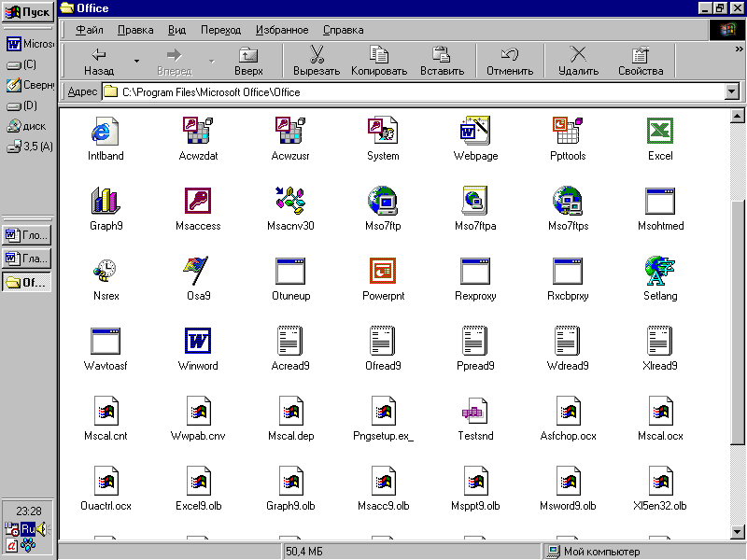Open the Intlband file icon
The width and height of the screenshot is (747, 560).
106,131
